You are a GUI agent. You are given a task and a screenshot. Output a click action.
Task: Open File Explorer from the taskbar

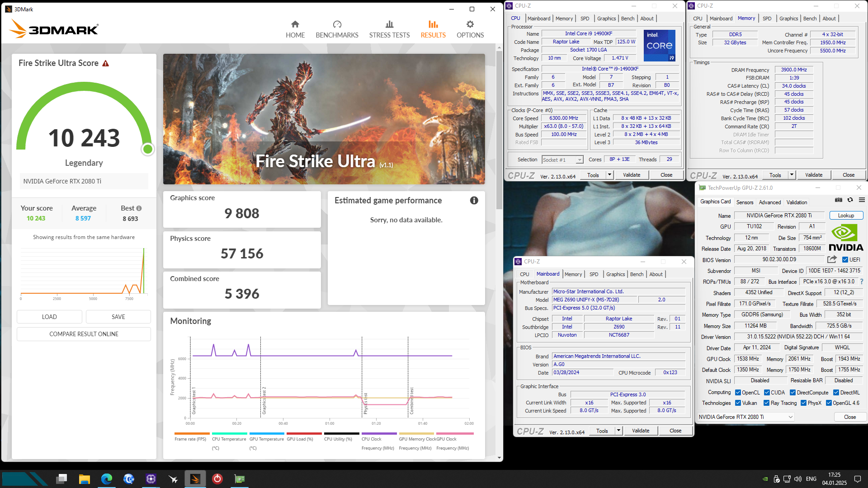coord(84,479)
